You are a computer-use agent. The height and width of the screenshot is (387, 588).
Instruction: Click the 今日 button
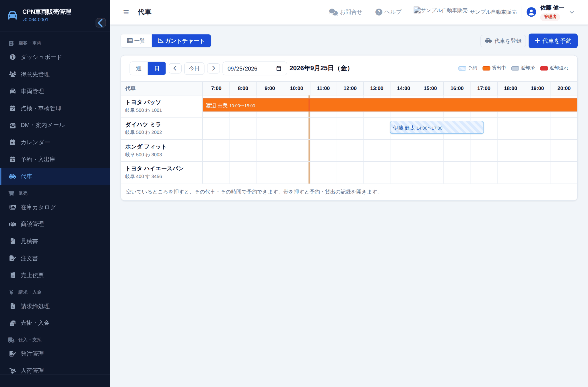coord(194,68)
